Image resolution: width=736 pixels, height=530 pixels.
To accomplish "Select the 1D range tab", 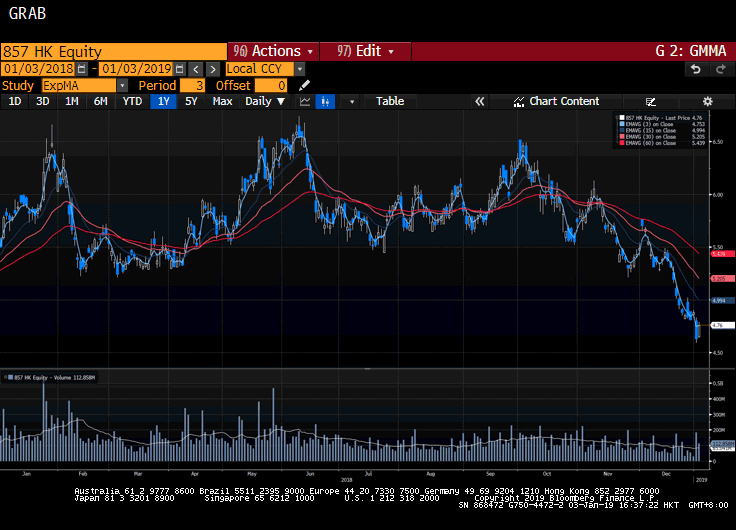I will (x=15, y=101).
